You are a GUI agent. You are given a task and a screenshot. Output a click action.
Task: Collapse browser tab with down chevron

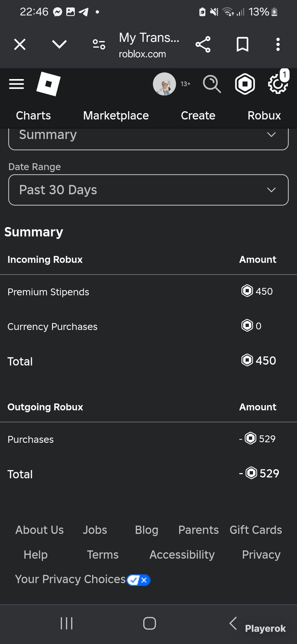[59, 45]
